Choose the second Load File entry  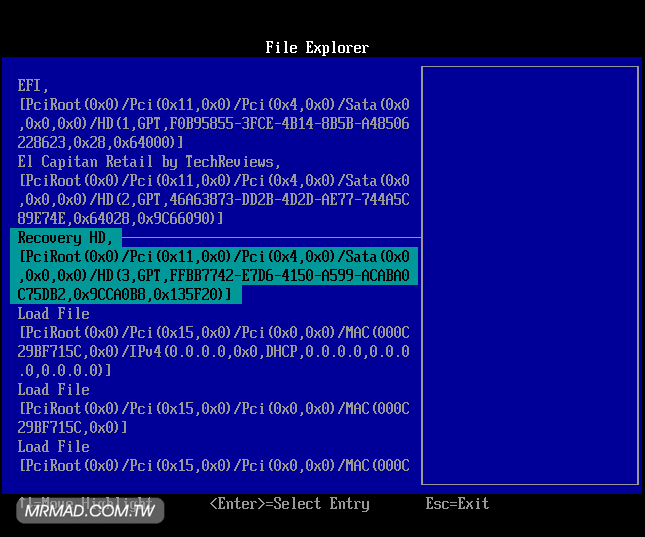pyautogui.click(x=53, y=390)
